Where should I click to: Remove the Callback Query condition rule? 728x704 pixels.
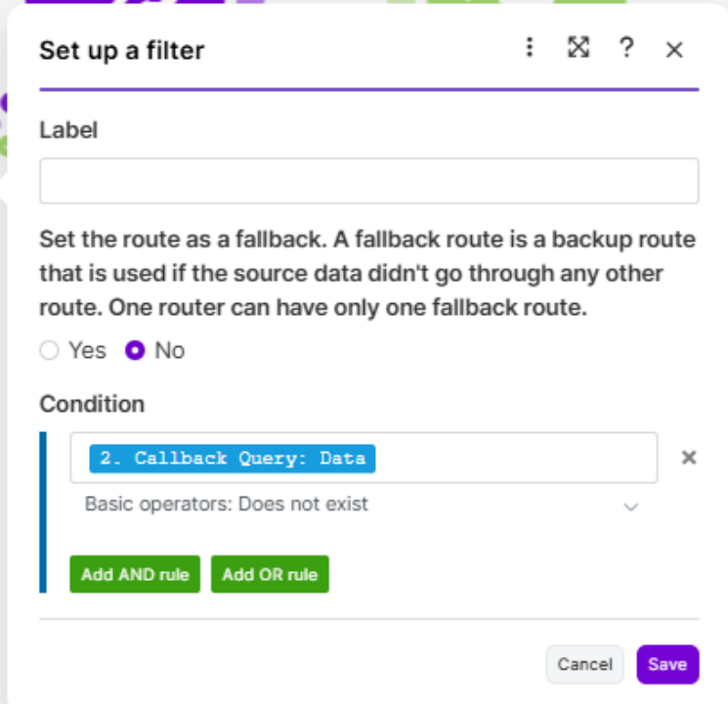688,458
